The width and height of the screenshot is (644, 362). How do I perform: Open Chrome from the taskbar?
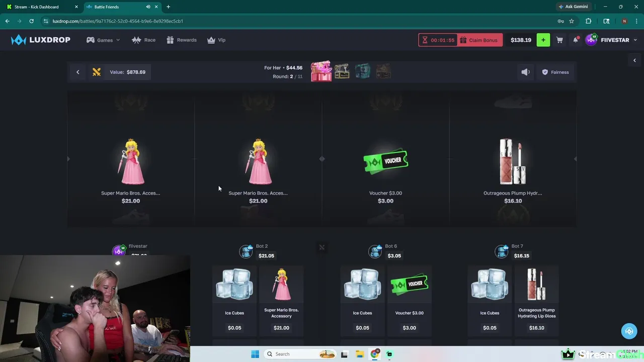click(375, 354)
